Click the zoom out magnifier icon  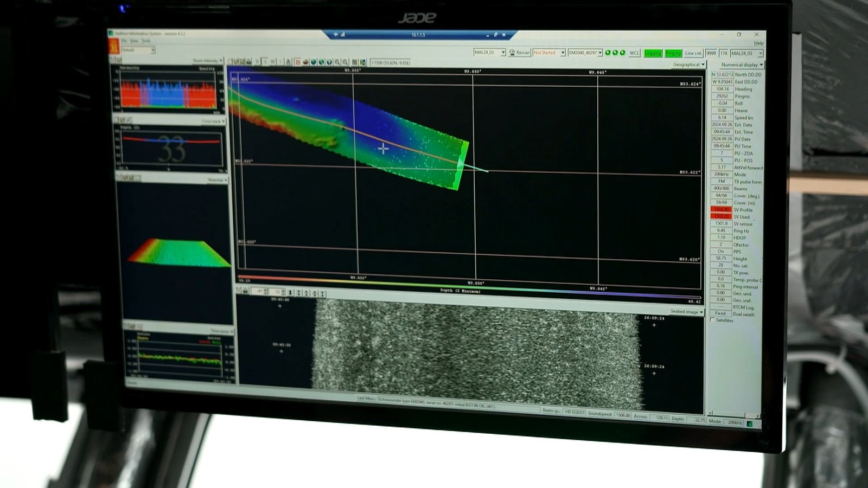tap(345, 62)
